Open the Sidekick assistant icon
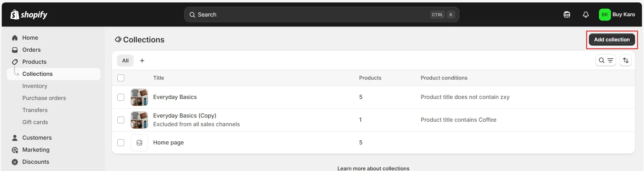This screenshot has width=644, height=171. click(x=567, y=14)
